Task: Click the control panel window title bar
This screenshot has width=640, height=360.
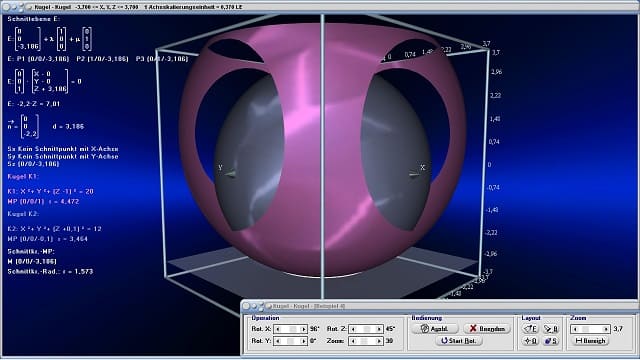Action: tap(440, 306)
